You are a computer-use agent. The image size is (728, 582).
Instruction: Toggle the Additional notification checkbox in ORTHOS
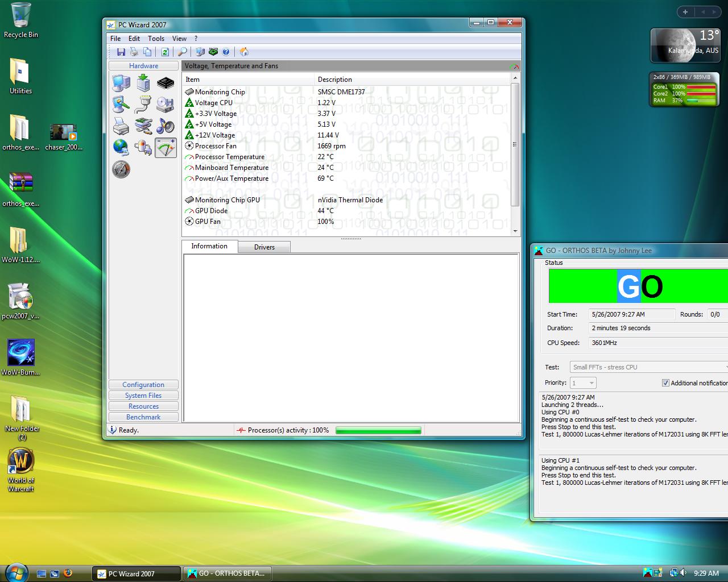[665, 383]
